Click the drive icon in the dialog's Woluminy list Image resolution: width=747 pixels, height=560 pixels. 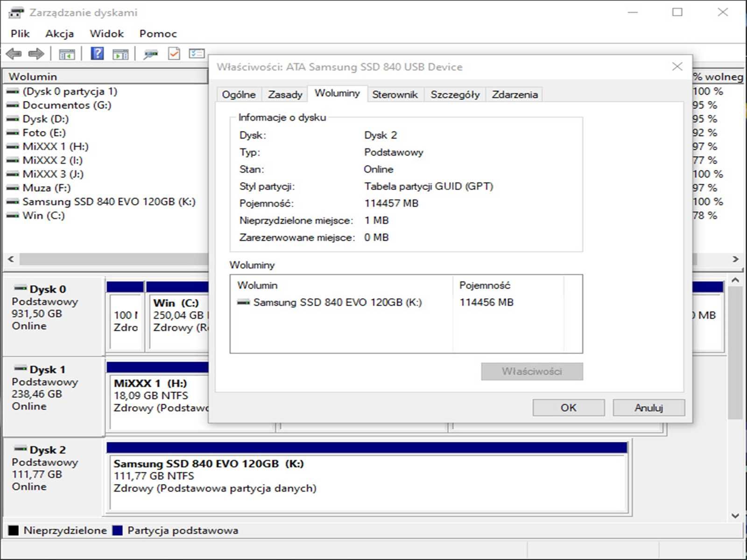click(x=244, y=302)
